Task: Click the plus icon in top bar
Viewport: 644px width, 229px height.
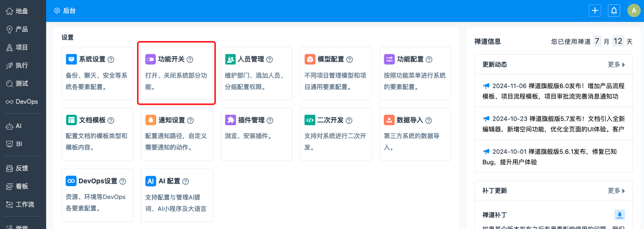Action: click(595, 10)
